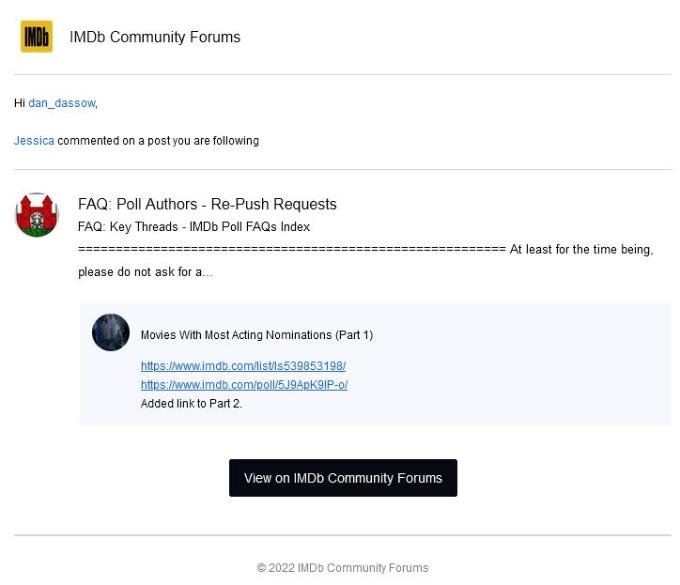The height and width of the screenshot is (585, 680).
Task: Click Movies With Most Acting Nominations text
Action: click(256, 335)
